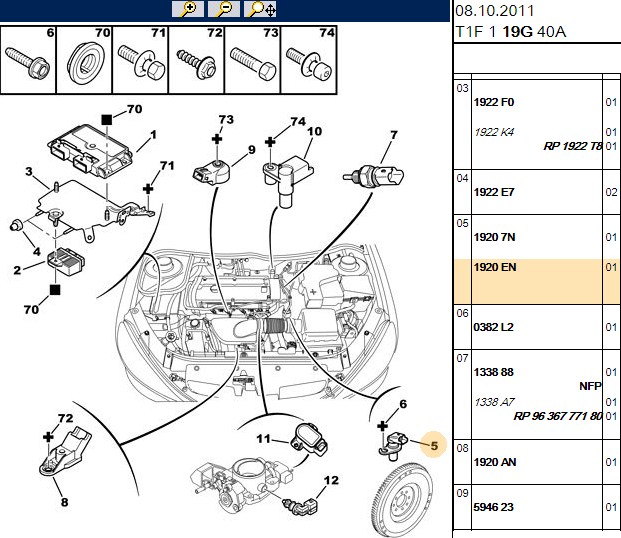Select ECU part callout number 1
This screenshot has width=621, height=538.
(x=154, y=135)
